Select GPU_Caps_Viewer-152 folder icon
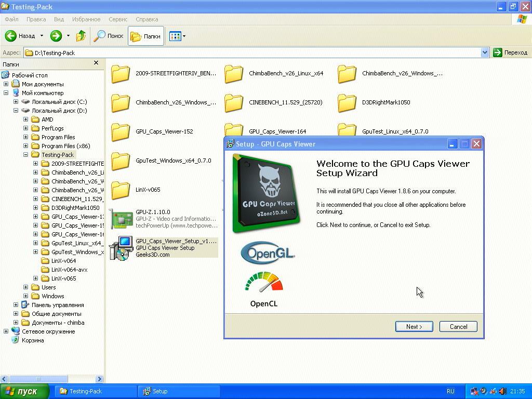The image size is (532, 399). (x=121, y=132)
